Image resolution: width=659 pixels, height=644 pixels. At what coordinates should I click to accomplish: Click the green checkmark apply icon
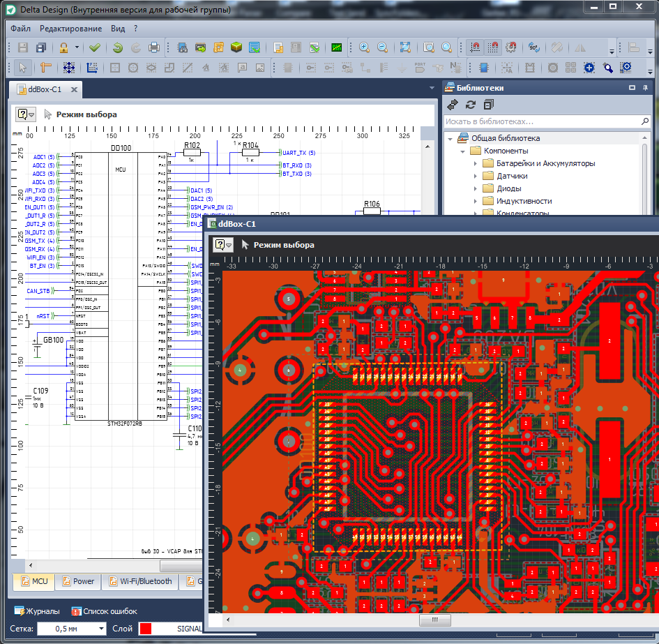pyautogui.click(x=95, y=47)
